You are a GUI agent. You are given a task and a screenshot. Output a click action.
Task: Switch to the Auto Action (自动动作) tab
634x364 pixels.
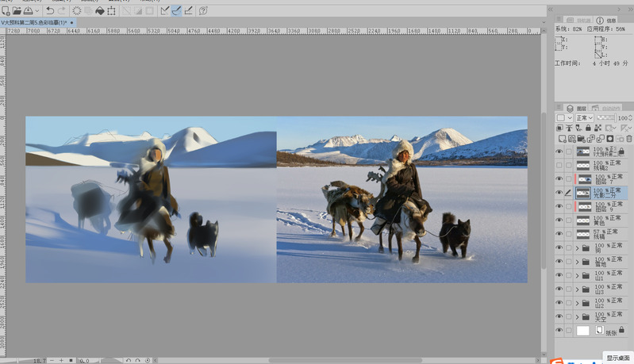click(606, 109)
